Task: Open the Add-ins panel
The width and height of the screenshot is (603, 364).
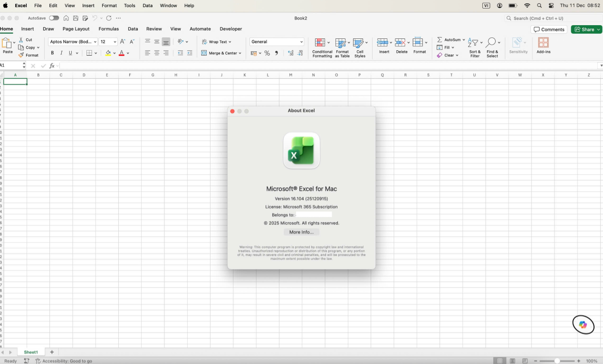Action: [544, 46]
